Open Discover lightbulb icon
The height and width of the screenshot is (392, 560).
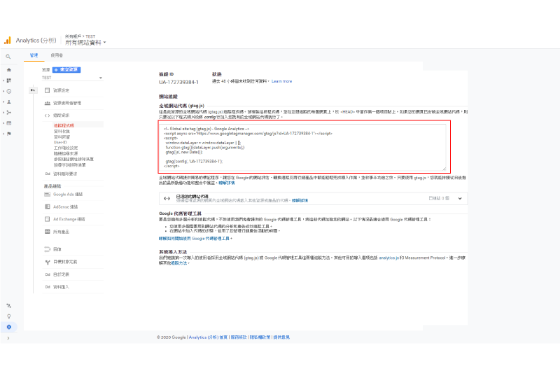click(x=9, y=316)
